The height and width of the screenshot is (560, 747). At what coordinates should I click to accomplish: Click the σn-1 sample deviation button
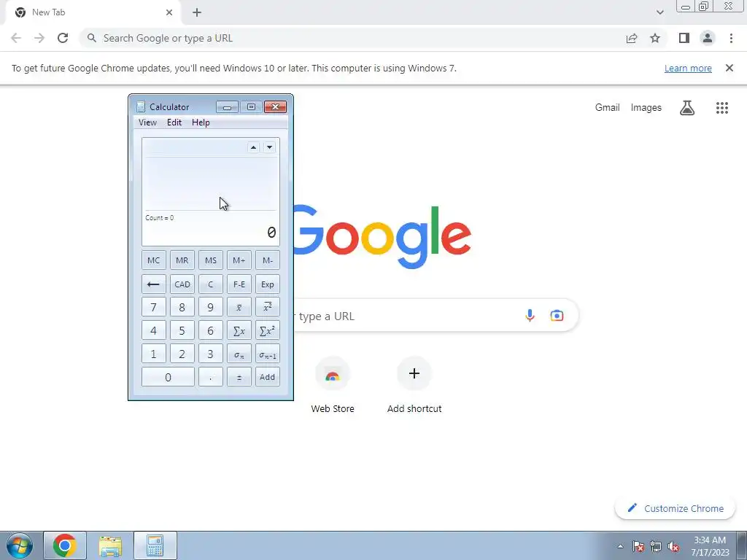[x=268, y=354]
